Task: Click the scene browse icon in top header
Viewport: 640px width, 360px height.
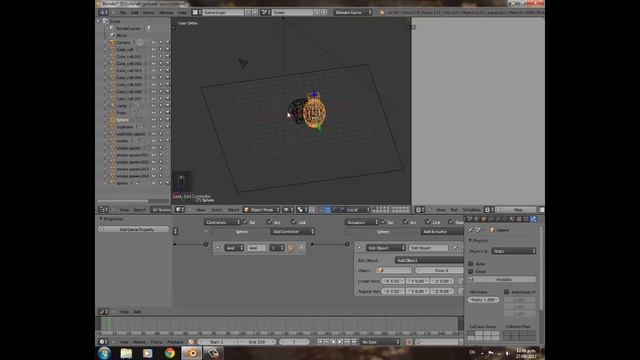Action: pos(266,12)
